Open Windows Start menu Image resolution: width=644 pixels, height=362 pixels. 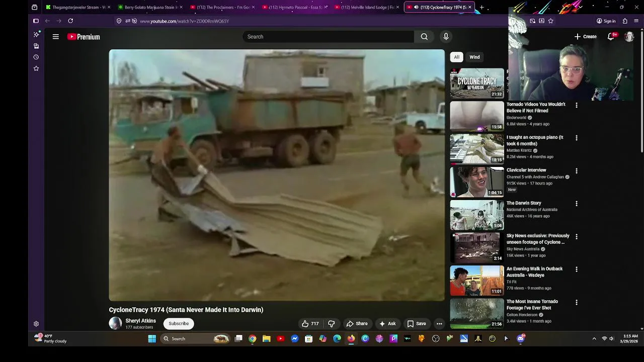pyautogui.click(x=152, y=338)
